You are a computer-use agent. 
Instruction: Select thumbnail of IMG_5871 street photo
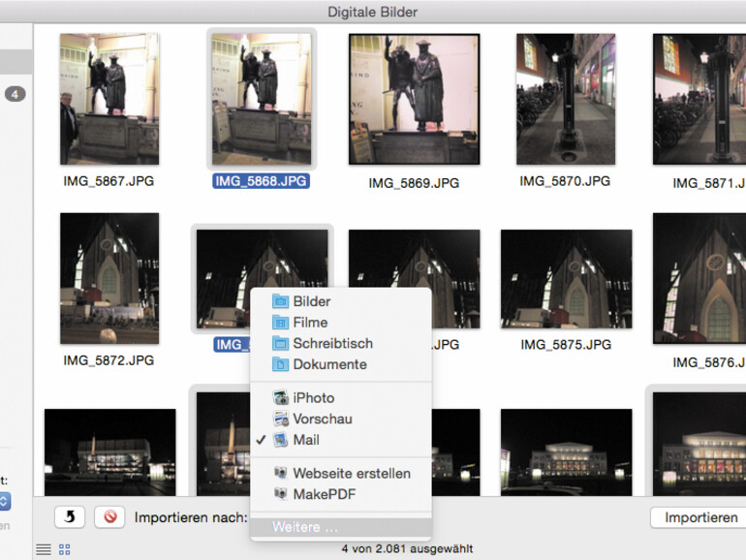[x=699, y=99]
